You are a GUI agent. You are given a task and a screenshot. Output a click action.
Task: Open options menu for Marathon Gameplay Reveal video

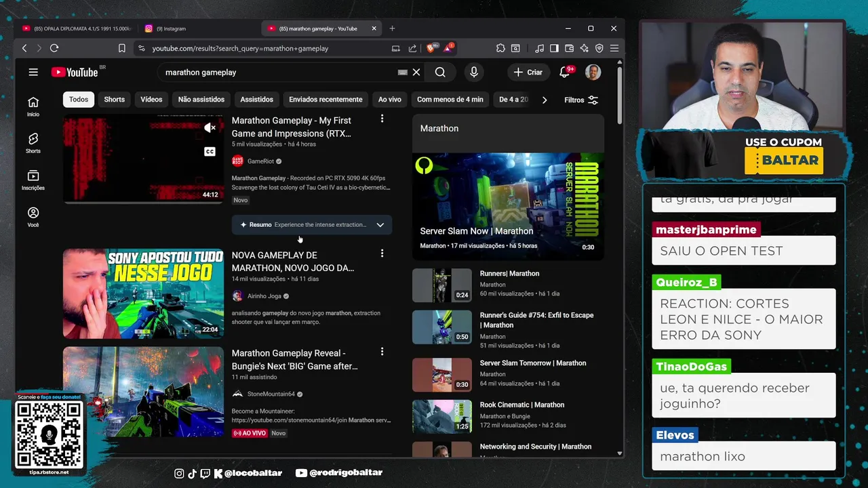pos(382,352)
